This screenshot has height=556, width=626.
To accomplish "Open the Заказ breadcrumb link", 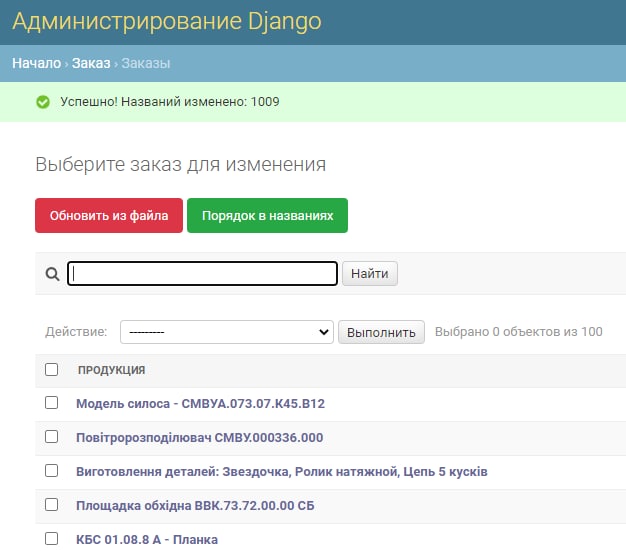I will pos(91,63).
